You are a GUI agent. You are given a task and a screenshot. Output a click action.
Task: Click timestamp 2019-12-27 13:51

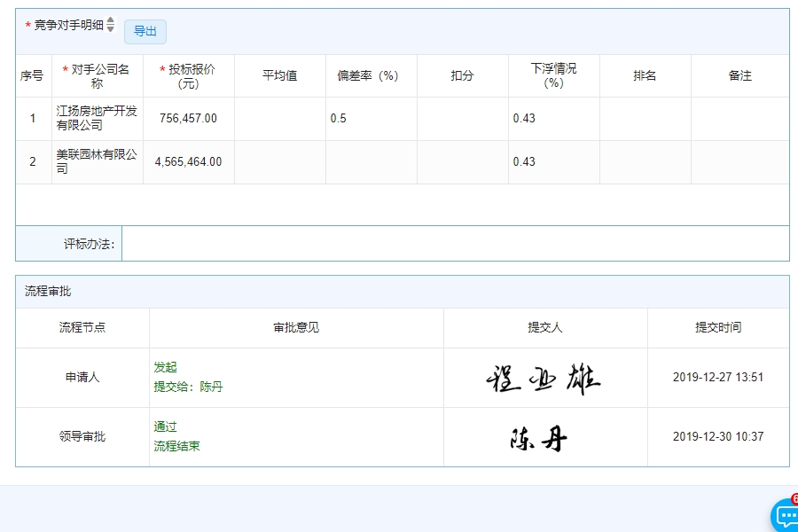[718, 377]
